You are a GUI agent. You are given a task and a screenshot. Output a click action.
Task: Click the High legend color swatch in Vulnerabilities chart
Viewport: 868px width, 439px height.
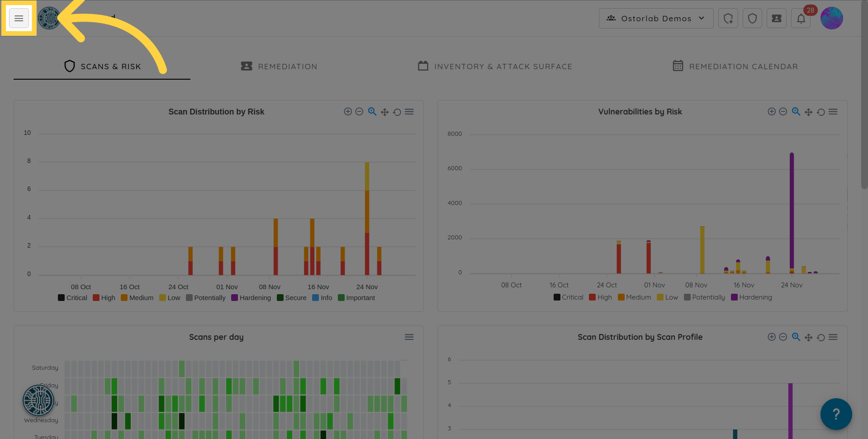coord(592,297)
